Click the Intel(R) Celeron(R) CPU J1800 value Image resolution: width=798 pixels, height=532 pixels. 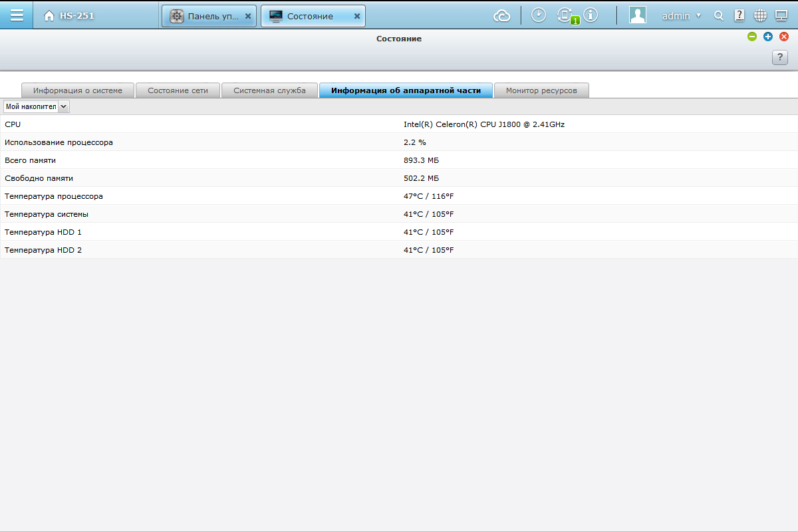point(484,124)
